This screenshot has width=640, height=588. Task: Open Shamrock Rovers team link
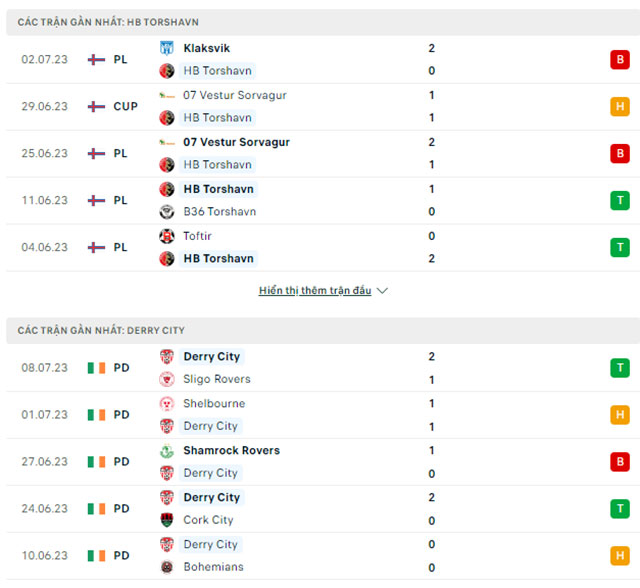pyautogui.click(x=231, y=451)
